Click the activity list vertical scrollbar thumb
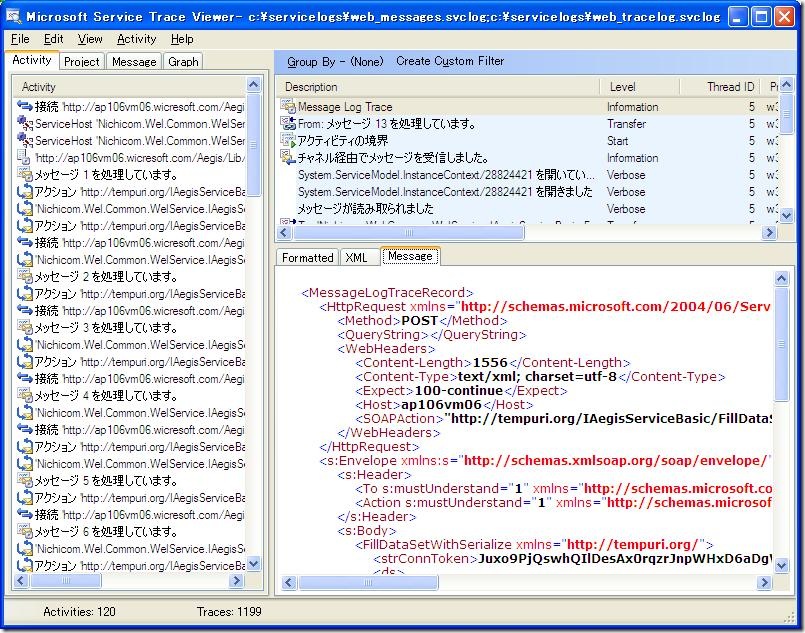Screen dimensions: 805x633 [254, 144]
